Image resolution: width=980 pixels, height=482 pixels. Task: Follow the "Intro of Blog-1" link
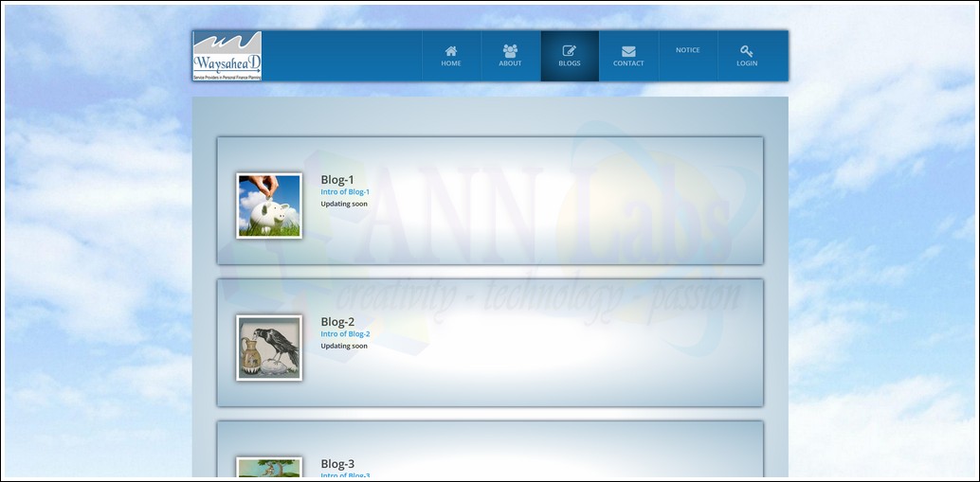(x=345, y=192)
